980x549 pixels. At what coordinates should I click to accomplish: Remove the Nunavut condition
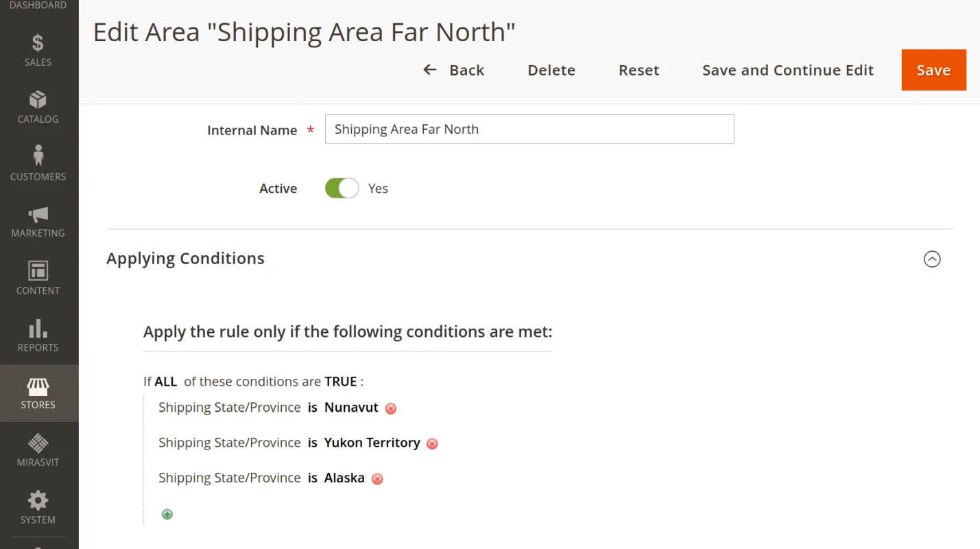point(390,408)
